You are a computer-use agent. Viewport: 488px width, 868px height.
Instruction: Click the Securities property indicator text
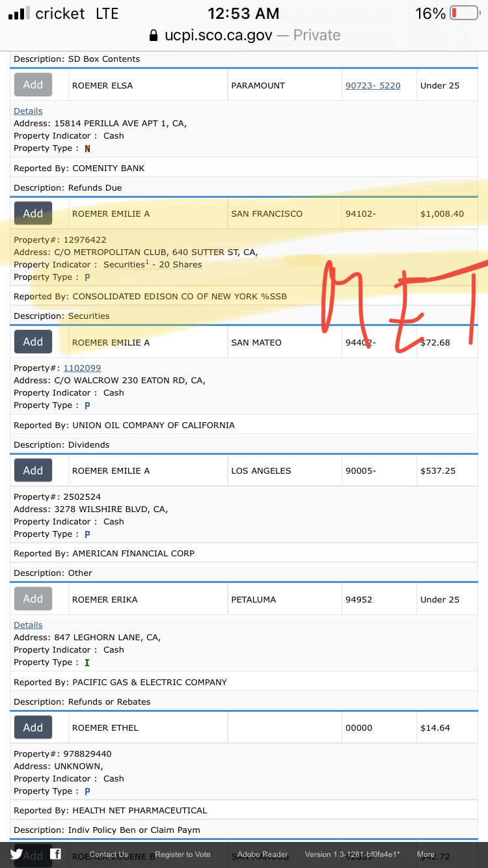pos(152,265)
